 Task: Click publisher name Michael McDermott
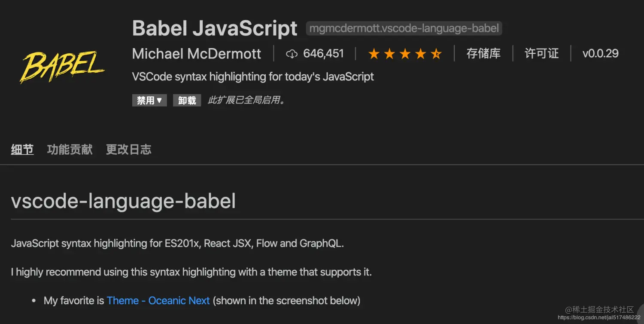tap(197, 54)
